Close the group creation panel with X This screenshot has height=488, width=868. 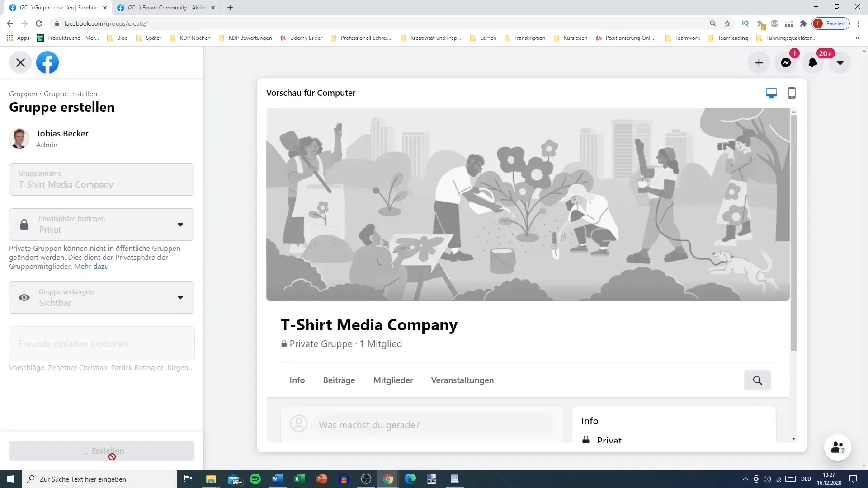pyautogui.click(x=20, y=62)
